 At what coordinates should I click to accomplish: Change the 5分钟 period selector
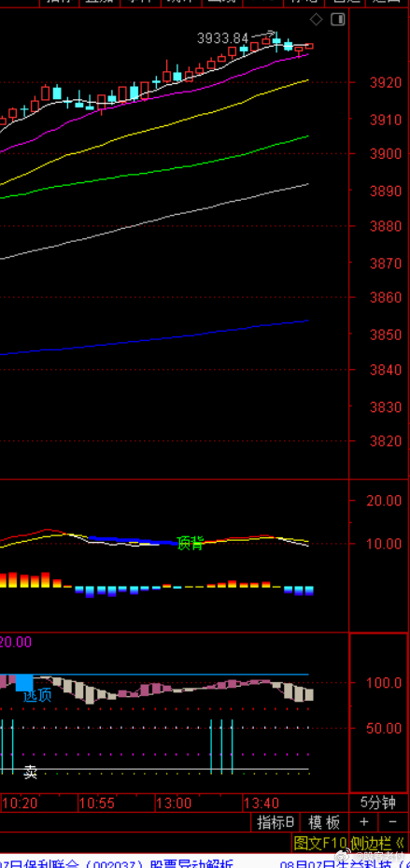click(378, 802)
